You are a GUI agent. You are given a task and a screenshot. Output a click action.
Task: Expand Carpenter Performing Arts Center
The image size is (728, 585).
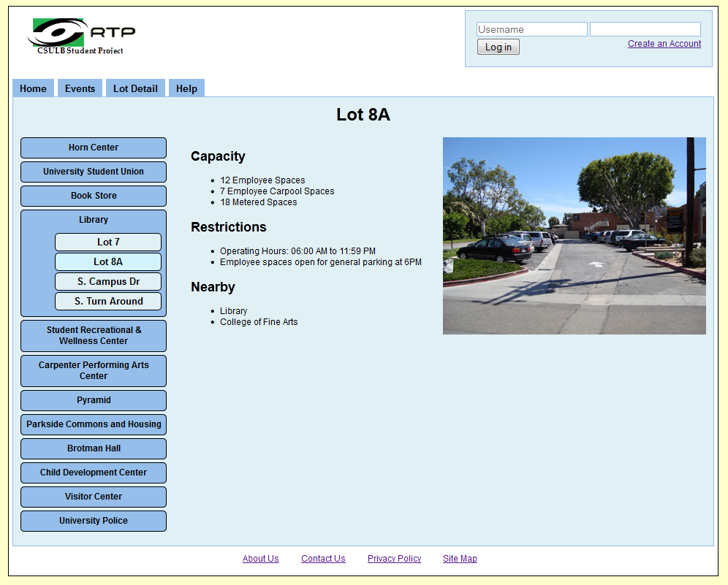(x=94, y=371)
